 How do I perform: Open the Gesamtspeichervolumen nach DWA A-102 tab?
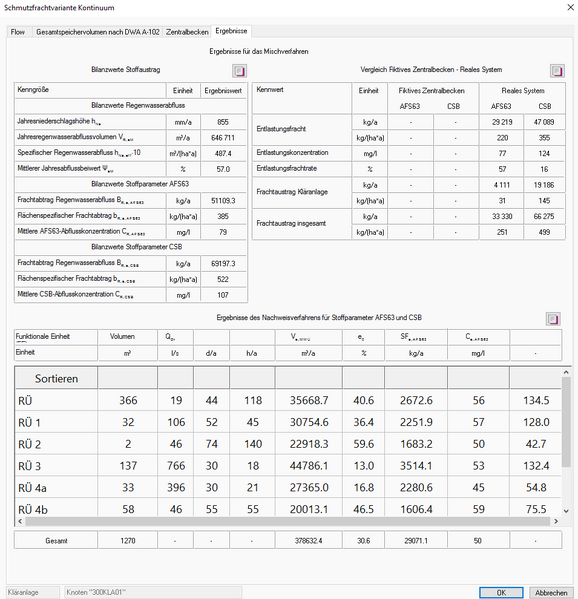[97, 32]
